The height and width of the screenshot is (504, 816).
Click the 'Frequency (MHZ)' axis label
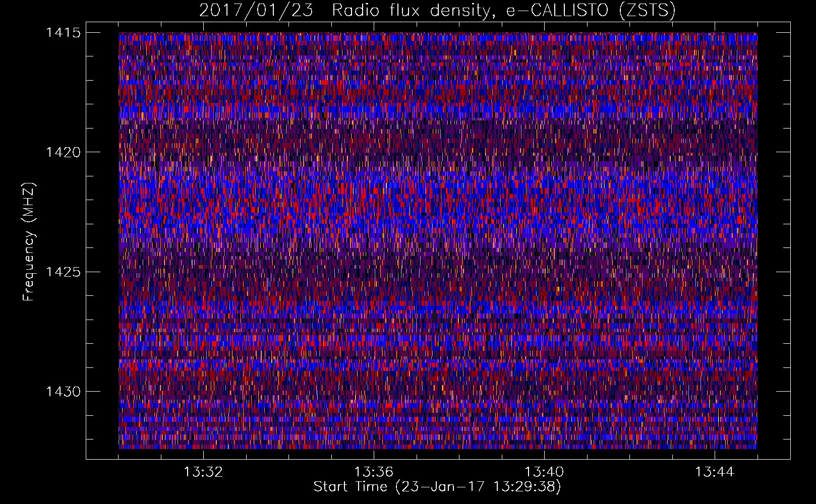[29, 241]
